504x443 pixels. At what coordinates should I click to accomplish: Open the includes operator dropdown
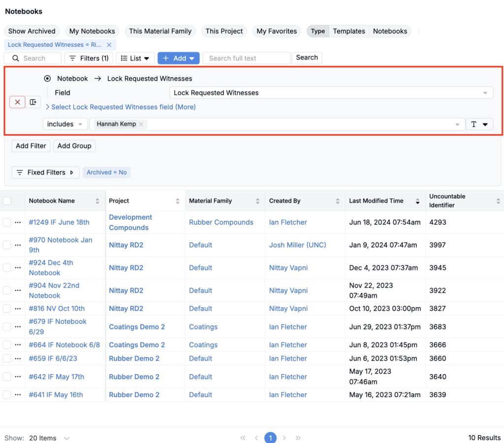65,124
